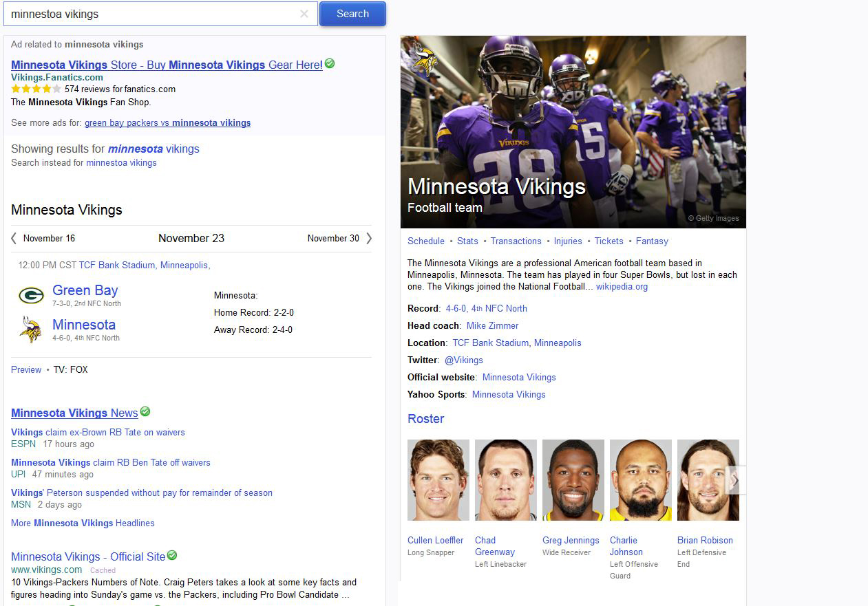This screenshot has height=606, width=868.
Task: Click the 'Home Record: 2-2-0' text
Action: tap(254, 313)
